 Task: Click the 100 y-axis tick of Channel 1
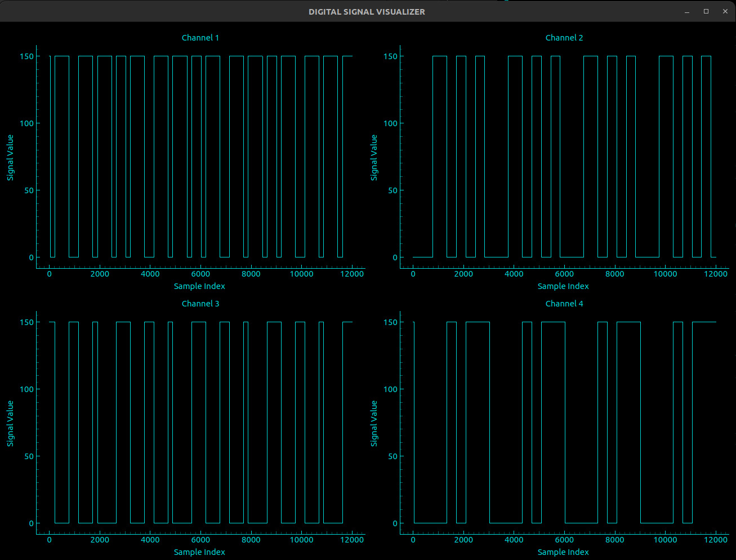26,123
